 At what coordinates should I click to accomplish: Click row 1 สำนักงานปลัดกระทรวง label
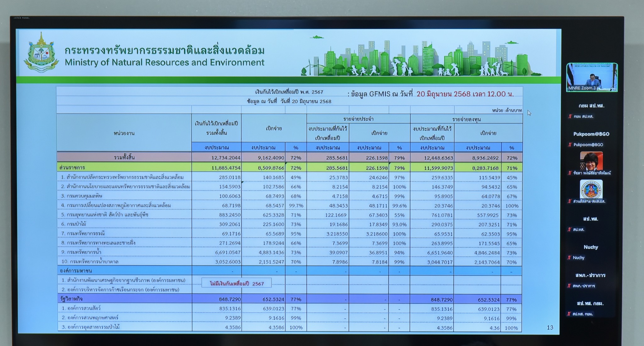click(122, 177)
